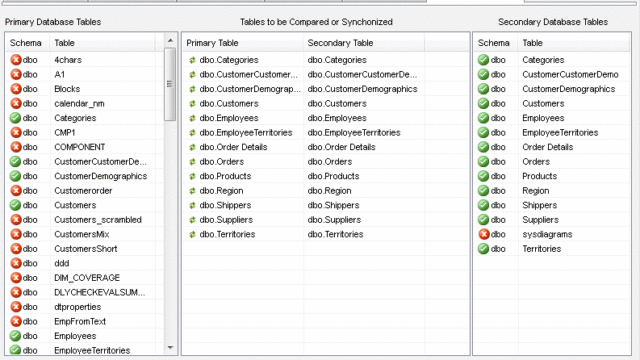Click the red X icon beside Blocks
Viewport: 640px width, 360px height.
[x=16, y=89]
